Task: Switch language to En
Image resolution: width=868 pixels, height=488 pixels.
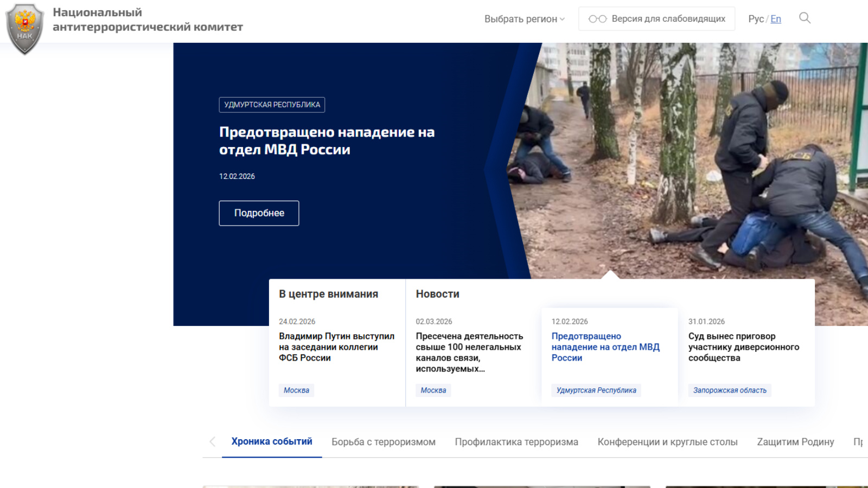Action: click(x=776, y=19)
